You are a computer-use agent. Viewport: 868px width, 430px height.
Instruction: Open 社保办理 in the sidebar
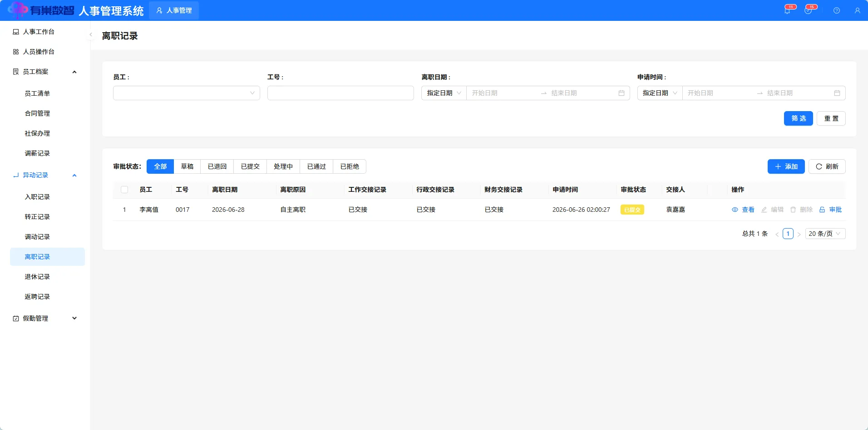click(x=47, y=133)
